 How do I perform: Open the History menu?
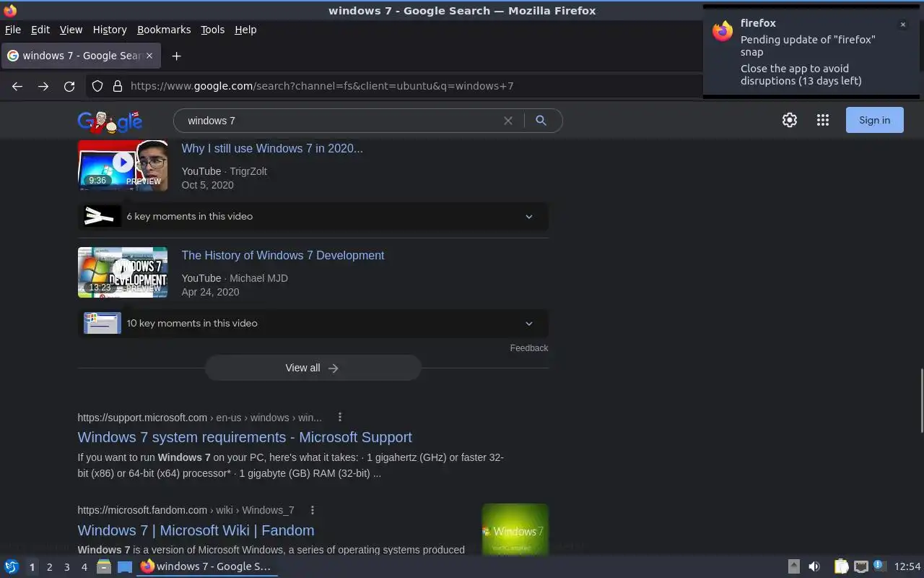(110, 30)
